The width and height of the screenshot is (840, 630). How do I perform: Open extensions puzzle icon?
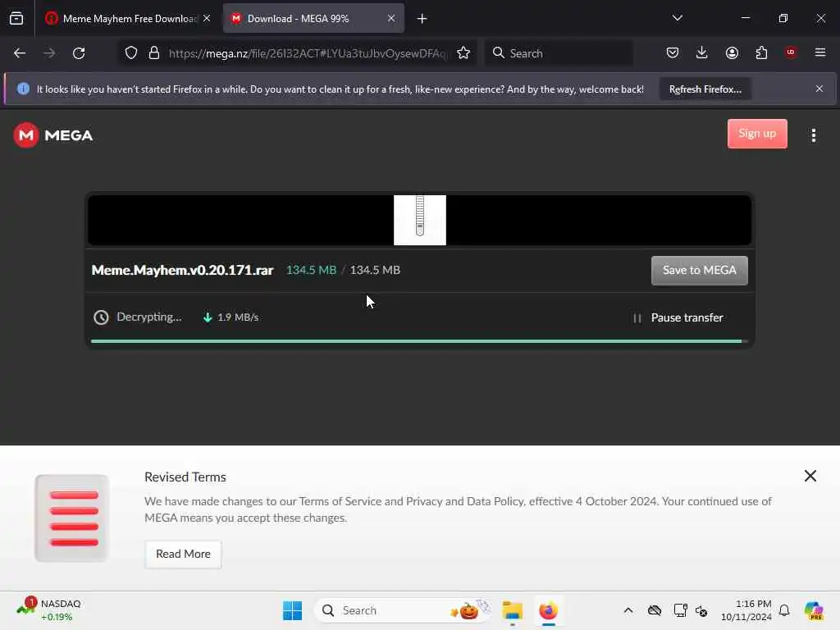tap(761, 52)
